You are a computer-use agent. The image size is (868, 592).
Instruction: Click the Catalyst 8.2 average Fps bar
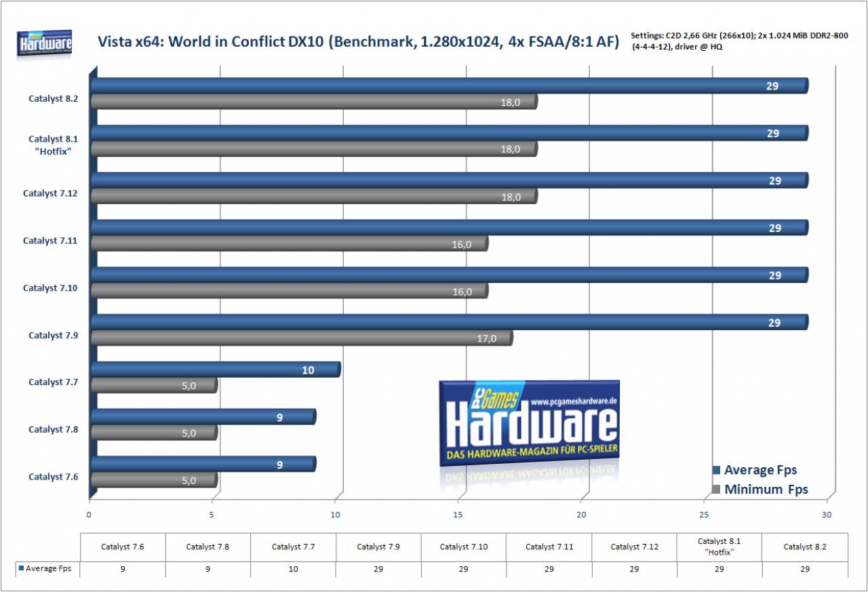click(x=450, y=85)
